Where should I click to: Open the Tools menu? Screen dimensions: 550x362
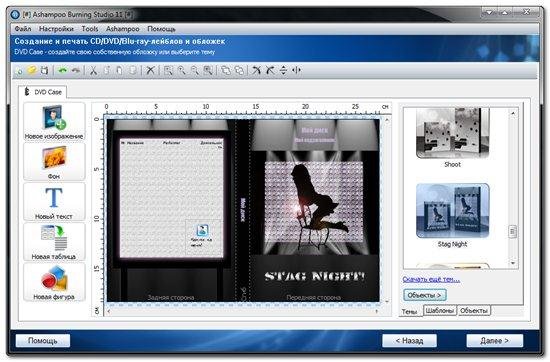pos(90,29)
